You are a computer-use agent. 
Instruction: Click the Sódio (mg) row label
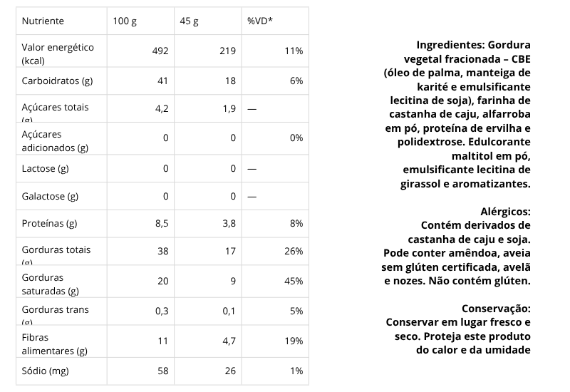pyautogui.click(x=46, y=371)
